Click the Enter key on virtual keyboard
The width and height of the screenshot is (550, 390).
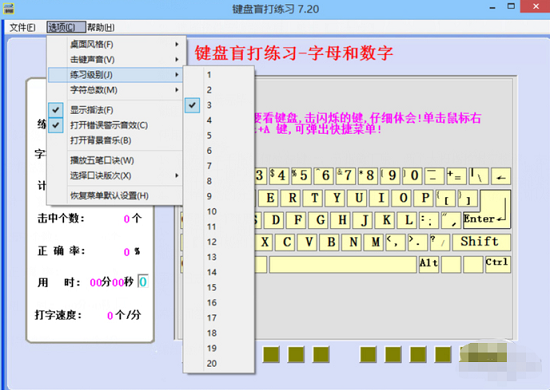pos(487,210)
